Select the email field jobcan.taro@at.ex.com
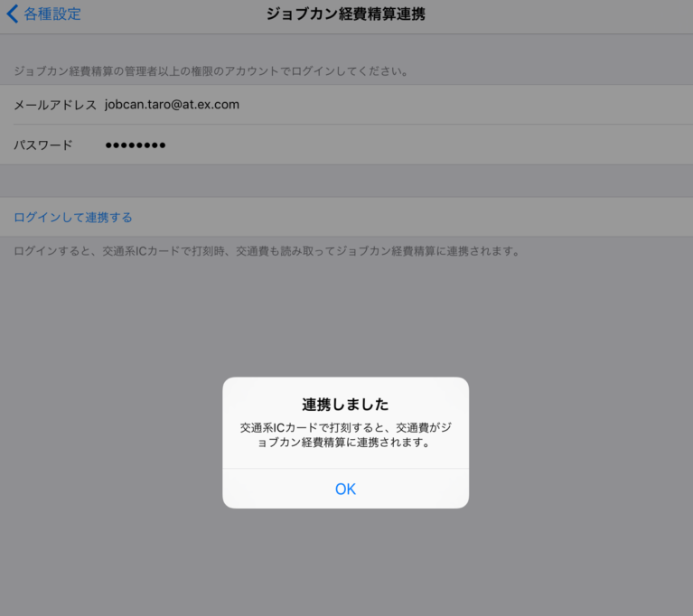Screen dimensions: 693x616 click(x=172, y=105)
